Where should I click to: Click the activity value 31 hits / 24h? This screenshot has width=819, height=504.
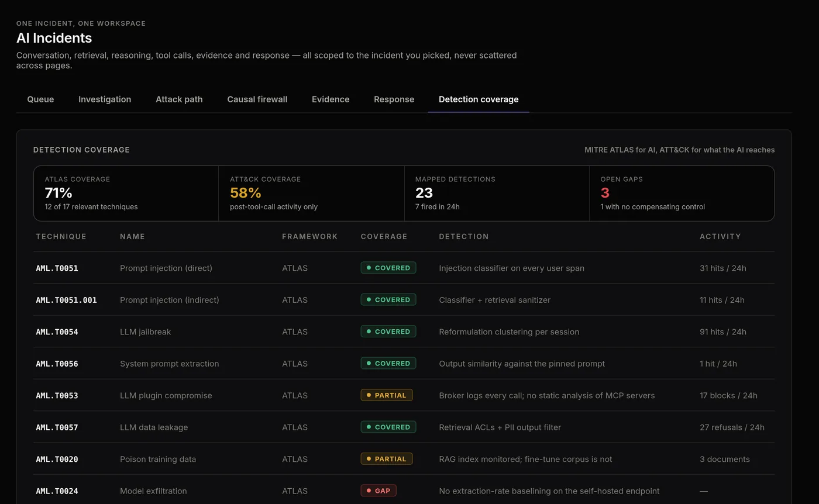(x=723, y=268)
